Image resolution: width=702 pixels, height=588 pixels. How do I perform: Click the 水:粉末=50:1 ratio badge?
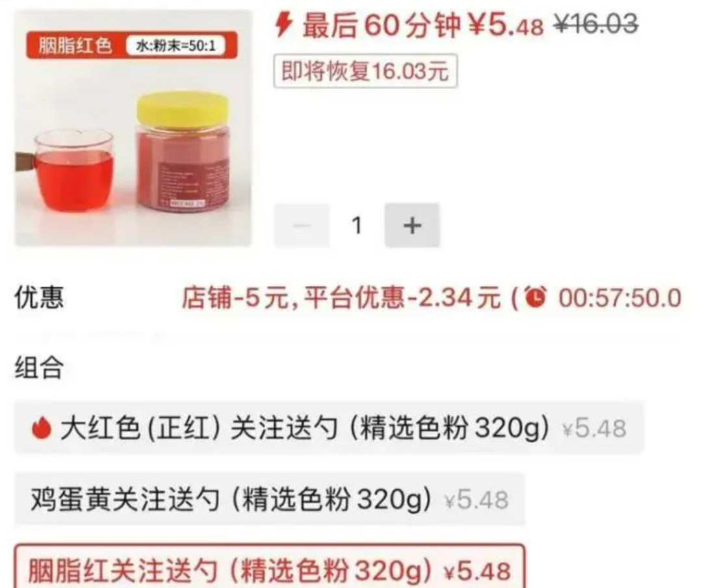(175, 45)
